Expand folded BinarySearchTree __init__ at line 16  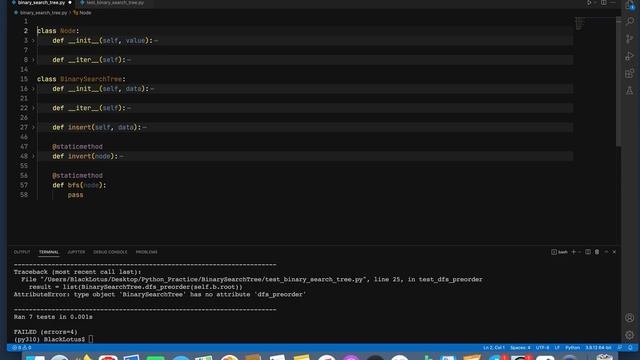pyautogui.click(x=33, y=89)
